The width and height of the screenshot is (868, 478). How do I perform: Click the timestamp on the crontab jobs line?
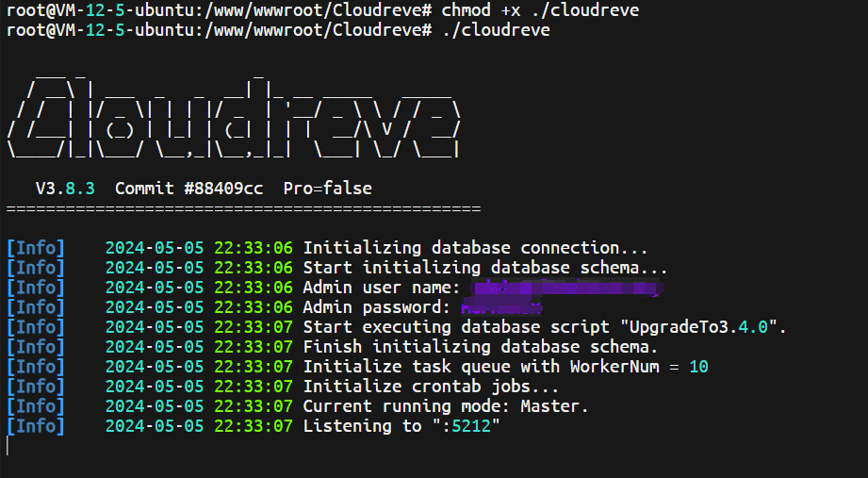click(199, 386)
